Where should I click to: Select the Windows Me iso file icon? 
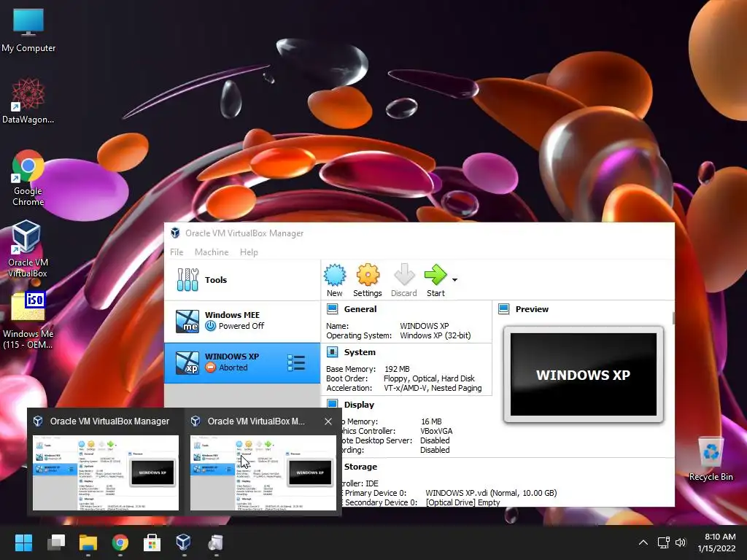28,320
